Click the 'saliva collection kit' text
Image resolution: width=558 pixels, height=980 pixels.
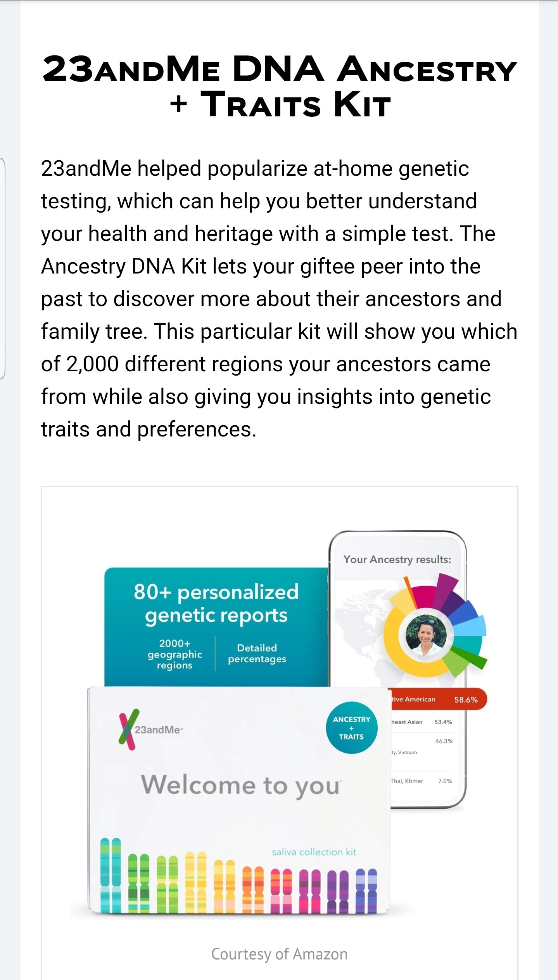(x=314, y=852)
